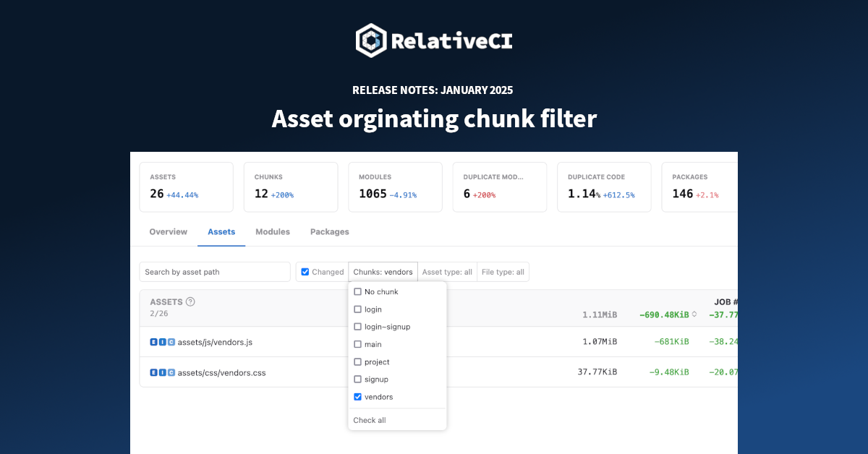868x454 pixels.
Task: Open the File type: all dropdown
Action: pyautogui.click(x=503, y=271)
